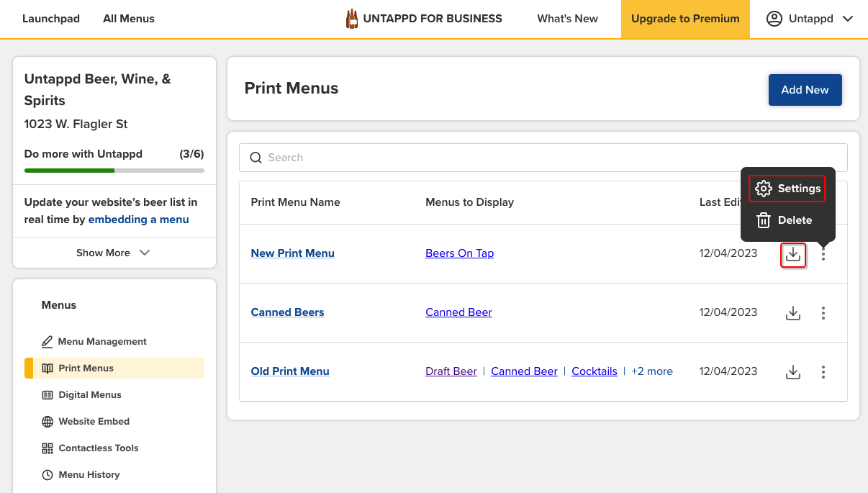Open the Settings gear in context menu
This screenshot has height=493, width=868.
(787, 189)
